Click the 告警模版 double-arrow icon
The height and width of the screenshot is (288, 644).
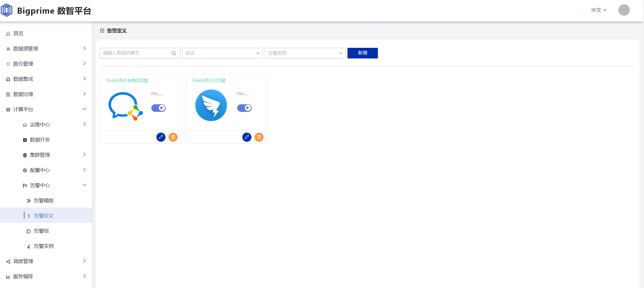(29, 201)
